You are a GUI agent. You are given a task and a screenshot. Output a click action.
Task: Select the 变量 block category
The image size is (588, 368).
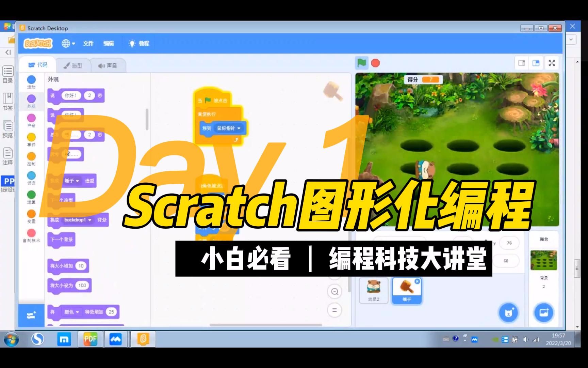point(31,216)
